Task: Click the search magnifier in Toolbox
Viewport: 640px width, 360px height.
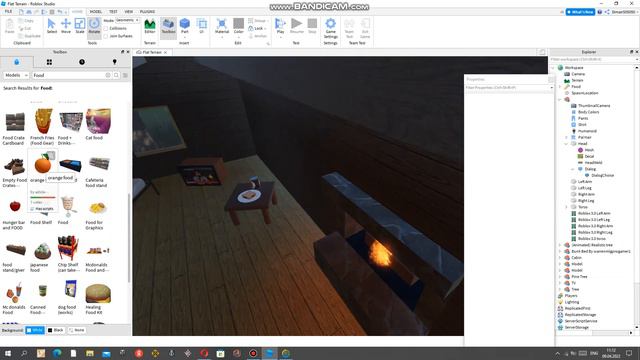Action: click(116, 75)
